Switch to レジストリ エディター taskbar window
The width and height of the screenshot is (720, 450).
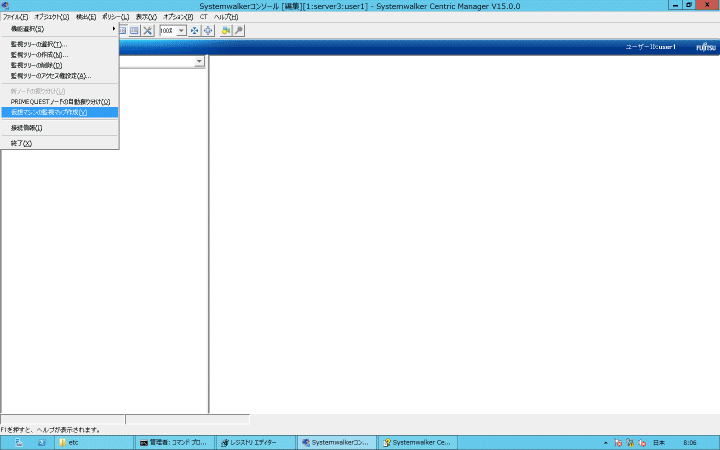click(x=255, y=443)
